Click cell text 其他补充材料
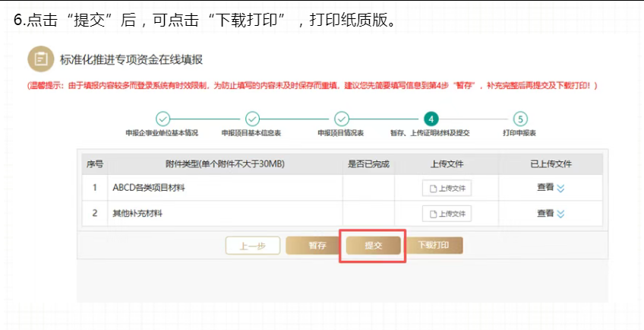The width and height of the screenshot is (644, 330). (x=137, y=214)
